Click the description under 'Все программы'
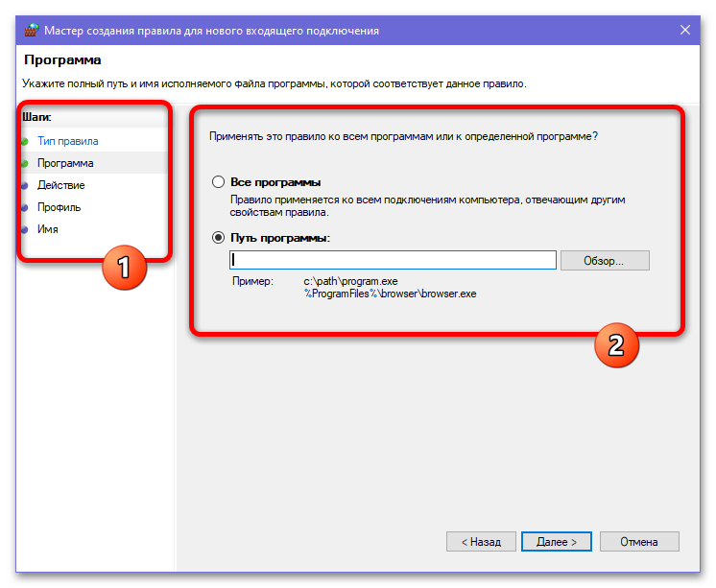Screen dimensions: 716x588 (427, 206)
